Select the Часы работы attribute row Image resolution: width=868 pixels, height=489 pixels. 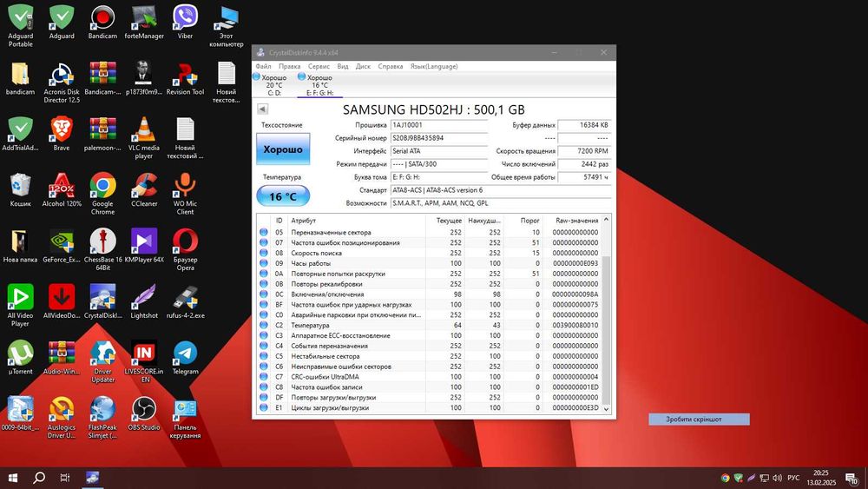point(430,263)
